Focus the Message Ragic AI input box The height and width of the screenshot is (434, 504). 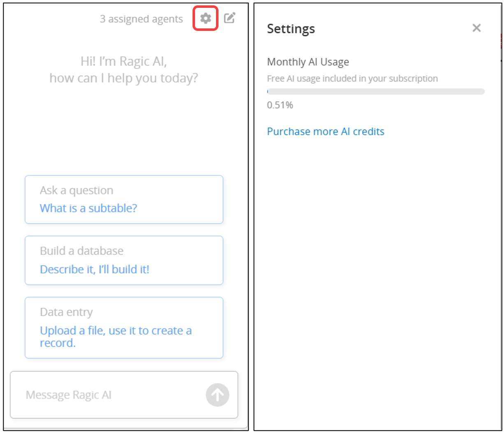click(107, 395)
